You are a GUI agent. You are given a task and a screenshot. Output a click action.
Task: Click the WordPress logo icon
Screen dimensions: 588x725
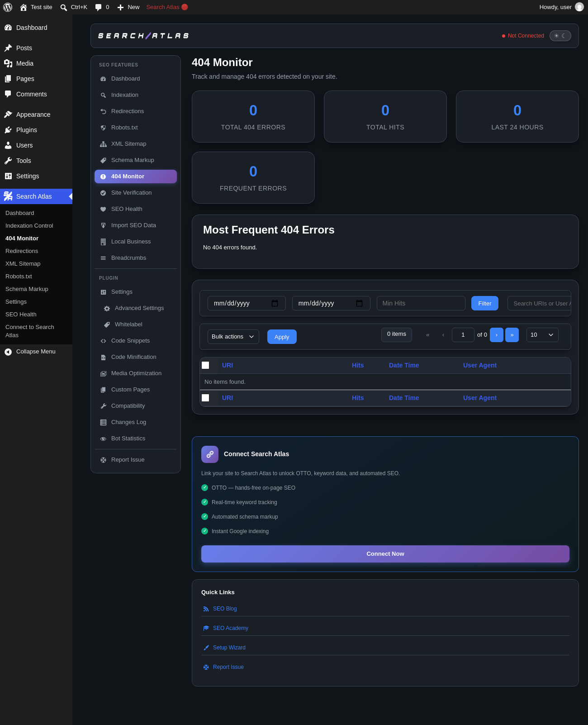click(x=8, y=7)
